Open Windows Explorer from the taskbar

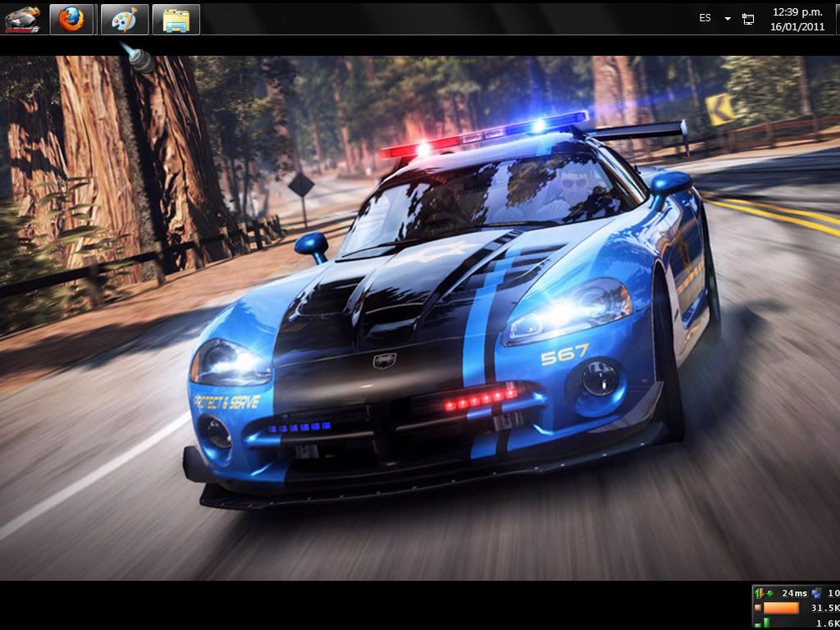tap(176, 20)
